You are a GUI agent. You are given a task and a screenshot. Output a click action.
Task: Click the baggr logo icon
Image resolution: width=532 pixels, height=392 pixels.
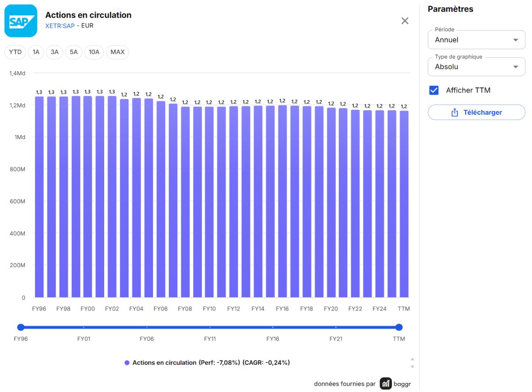[386, 384]
